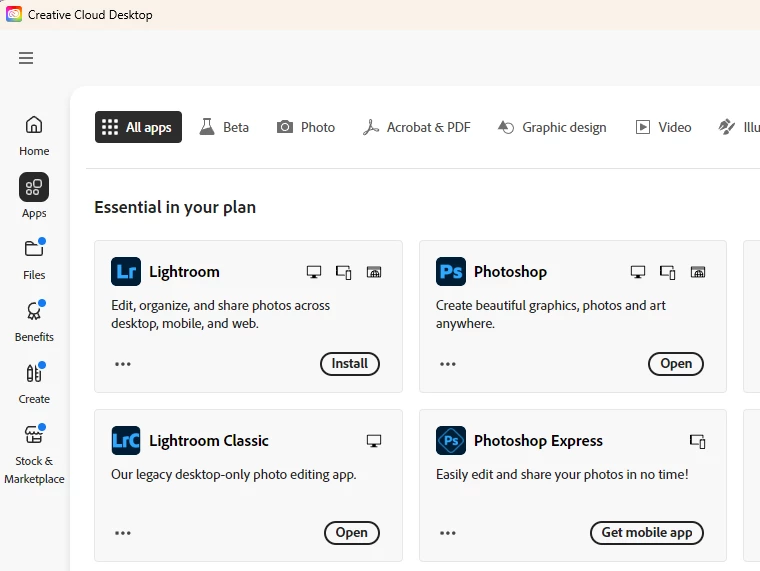Click the Lightroom Classic card title

pos(209,441)
